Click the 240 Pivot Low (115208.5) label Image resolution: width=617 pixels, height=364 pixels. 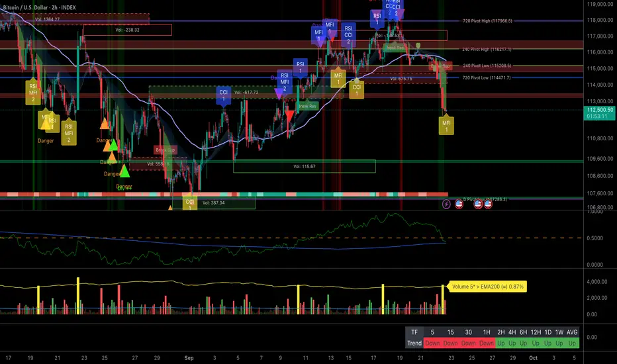tap(487, 66)
